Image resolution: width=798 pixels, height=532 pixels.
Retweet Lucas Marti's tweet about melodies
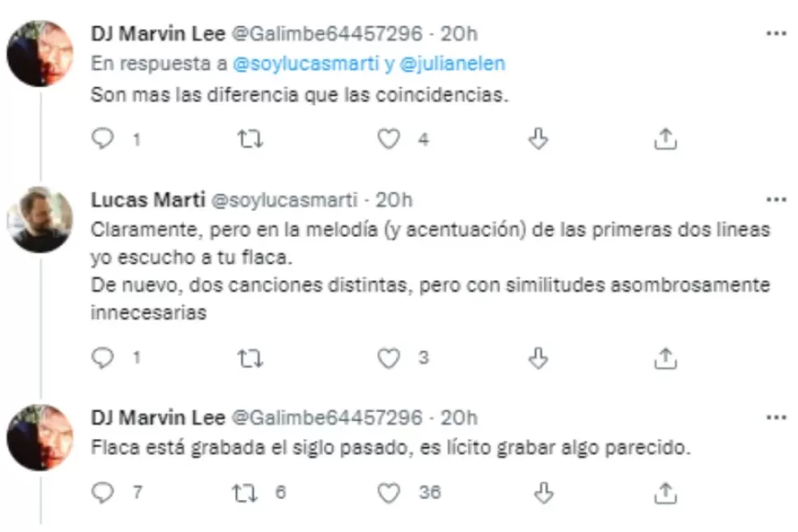coord(250,359)
